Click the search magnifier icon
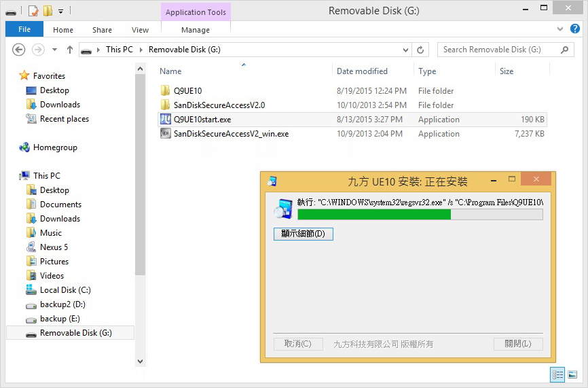The height and width of the screenshot is (388, 588). pyautogui.click(x=564, y=50)
